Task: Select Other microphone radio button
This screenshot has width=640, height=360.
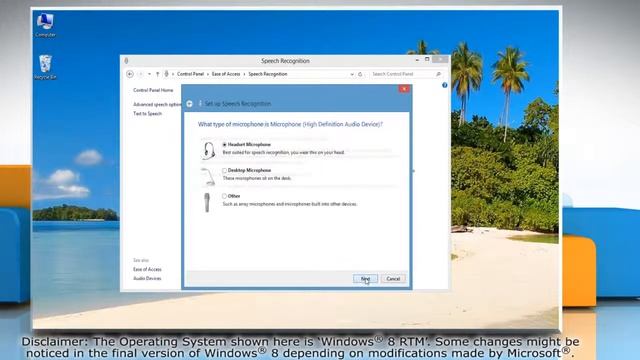Action: pos(224,196)
